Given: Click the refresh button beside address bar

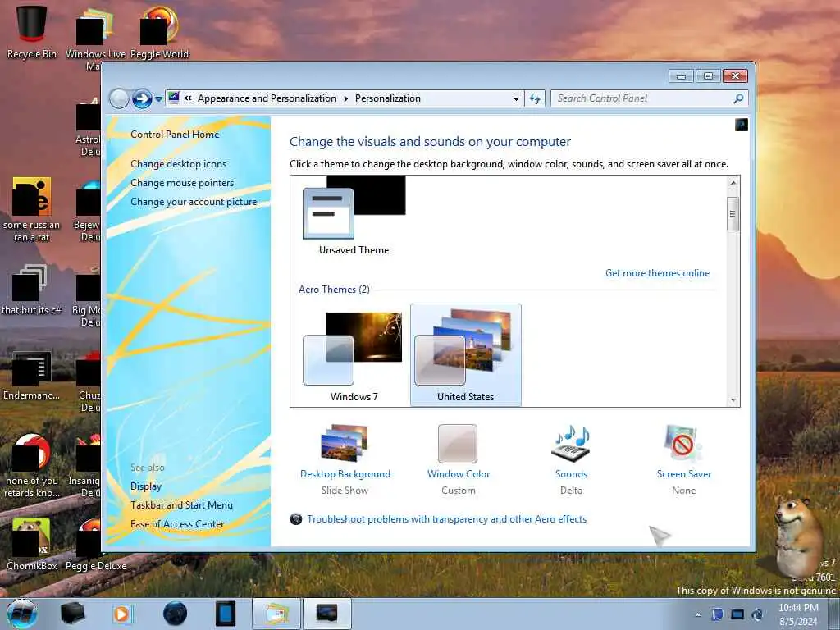Looking at the screenshot, I should coord(535,98).
